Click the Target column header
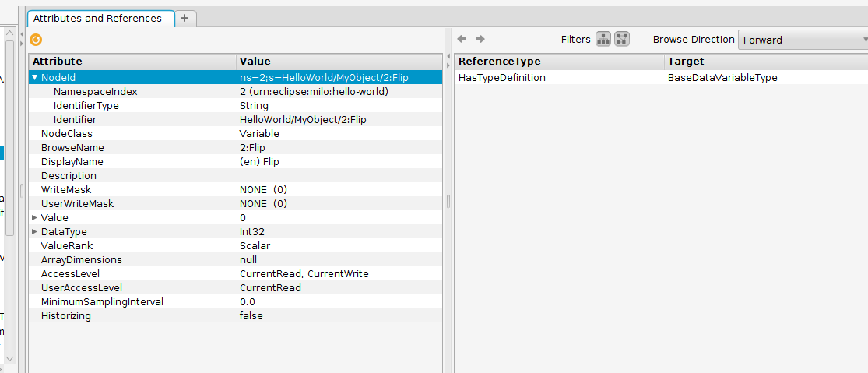Viewport: 868px width, 373px height. pos(765,61)
